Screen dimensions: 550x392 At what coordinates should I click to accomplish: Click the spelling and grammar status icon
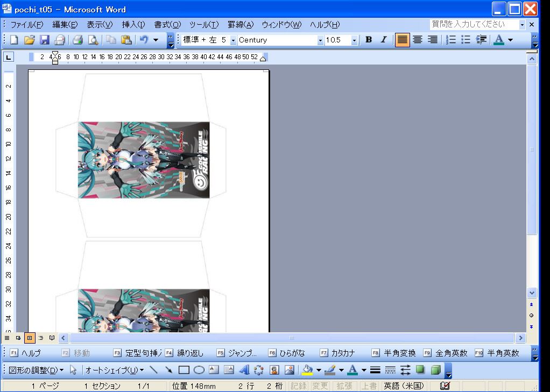[445, 386]
